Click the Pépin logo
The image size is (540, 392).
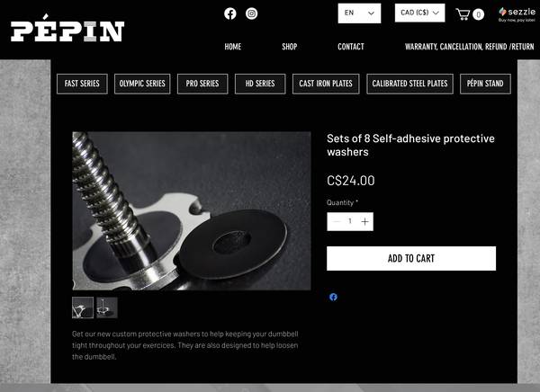pos(67,29)
